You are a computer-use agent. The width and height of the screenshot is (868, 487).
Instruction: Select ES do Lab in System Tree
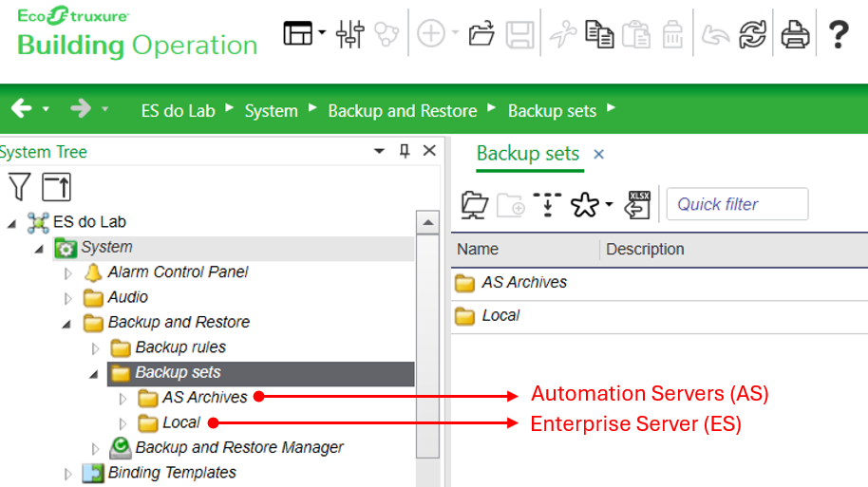89,222
